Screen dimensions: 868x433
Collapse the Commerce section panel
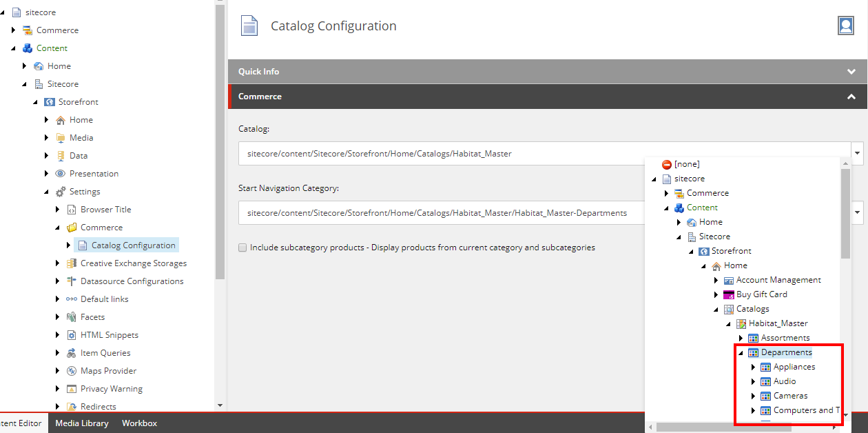[851, 97]
